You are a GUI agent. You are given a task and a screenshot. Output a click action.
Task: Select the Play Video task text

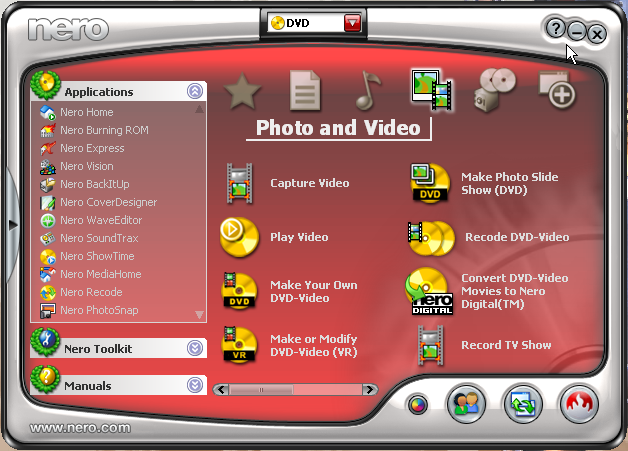(x=299, y=237)
